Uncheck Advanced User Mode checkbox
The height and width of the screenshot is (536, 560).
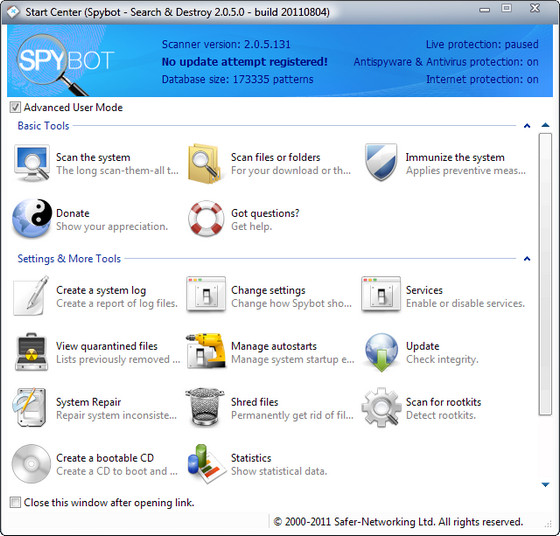click(x=15, y=107)
